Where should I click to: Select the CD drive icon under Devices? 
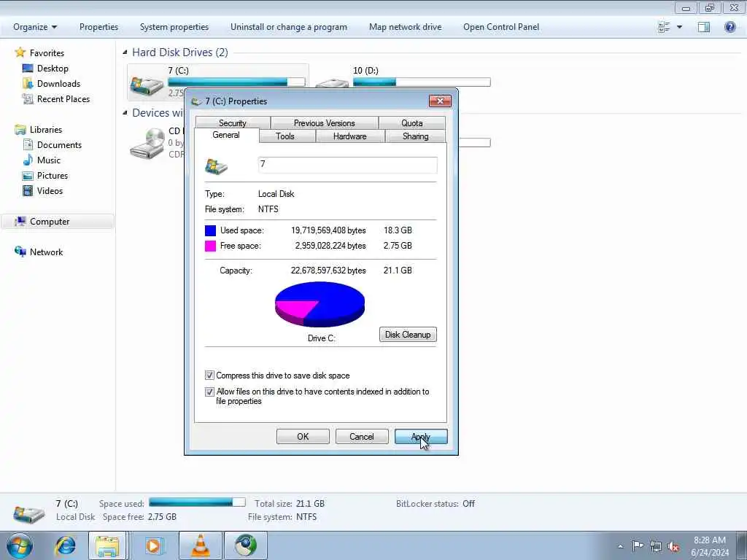click(147, 144)
